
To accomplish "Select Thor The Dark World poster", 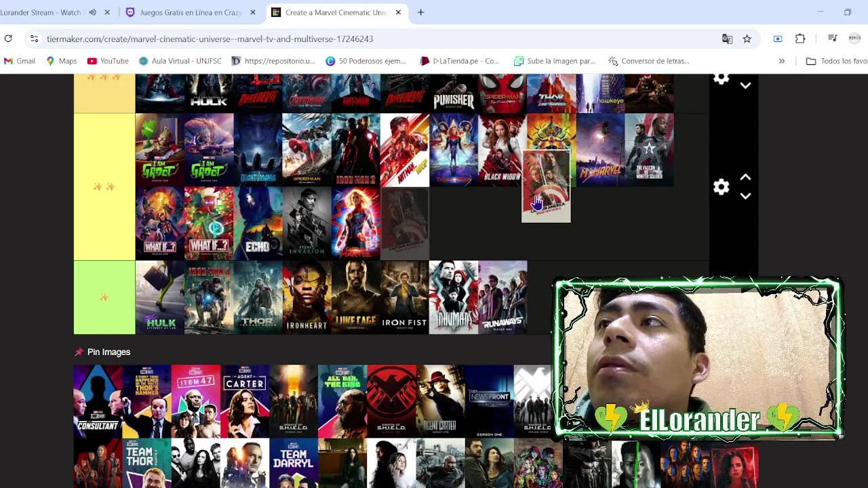I will click(x=258, y=298).
